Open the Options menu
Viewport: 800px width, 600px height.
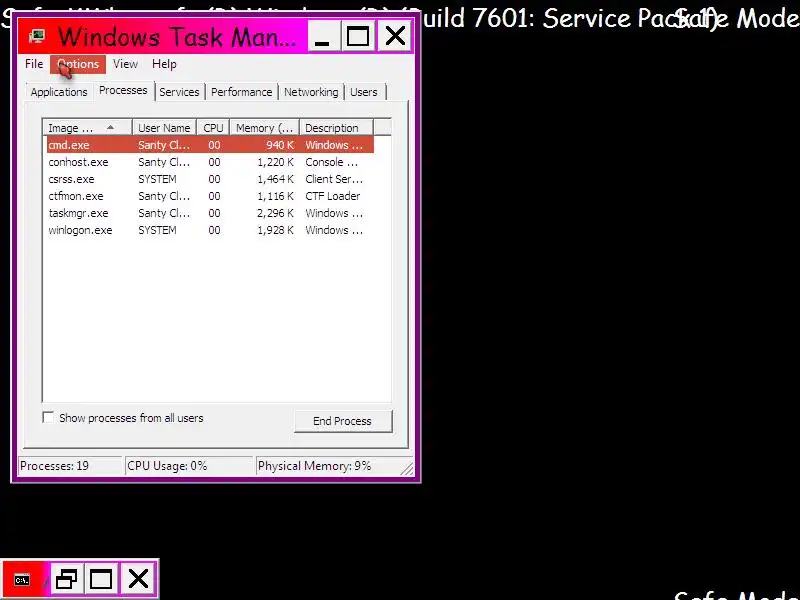[x=78, y=64]
